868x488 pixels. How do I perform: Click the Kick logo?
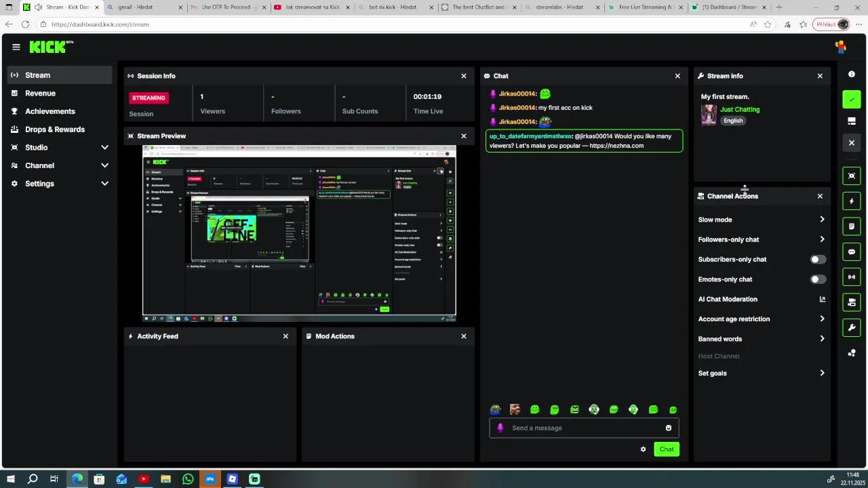[51, 47]
